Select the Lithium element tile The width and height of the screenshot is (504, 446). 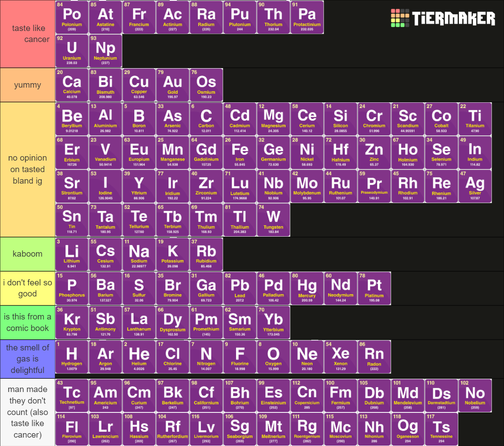(72, 254)
